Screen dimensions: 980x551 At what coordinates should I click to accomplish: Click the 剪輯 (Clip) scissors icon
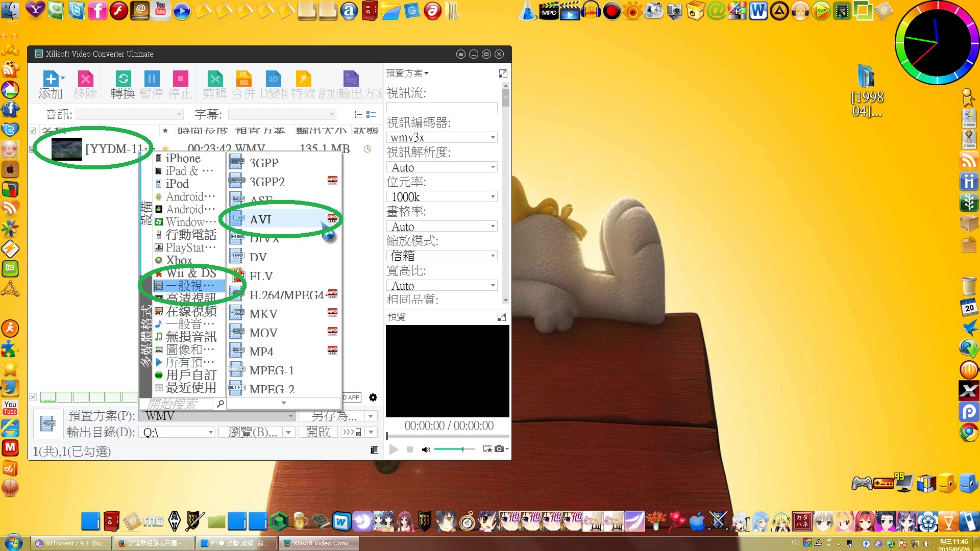point(215,79)
